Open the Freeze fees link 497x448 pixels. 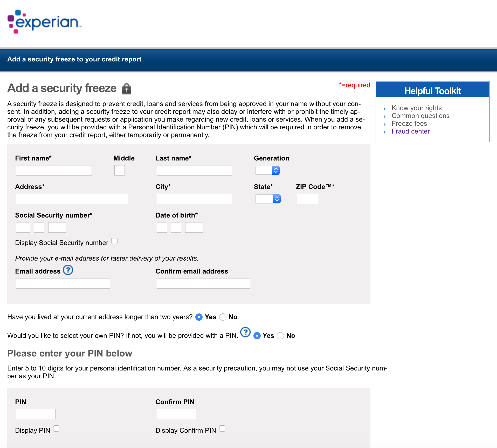click(x=409, y=124)
